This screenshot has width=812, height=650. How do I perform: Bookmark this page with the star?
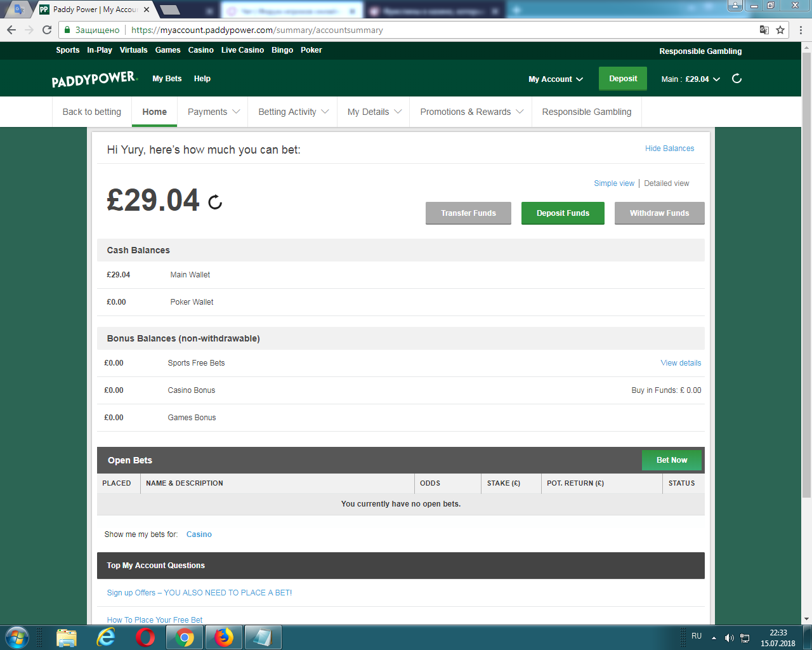(780, 30)
